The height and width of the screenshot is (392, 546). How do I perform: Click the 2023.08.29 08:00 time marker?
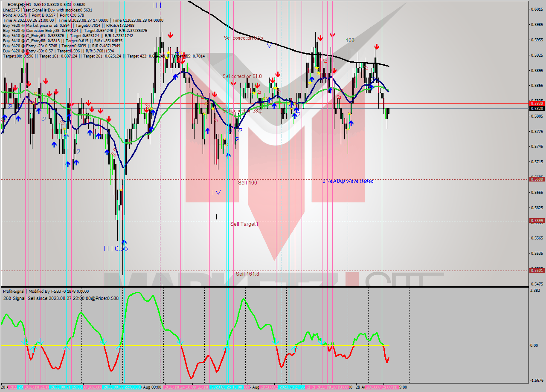382,387
